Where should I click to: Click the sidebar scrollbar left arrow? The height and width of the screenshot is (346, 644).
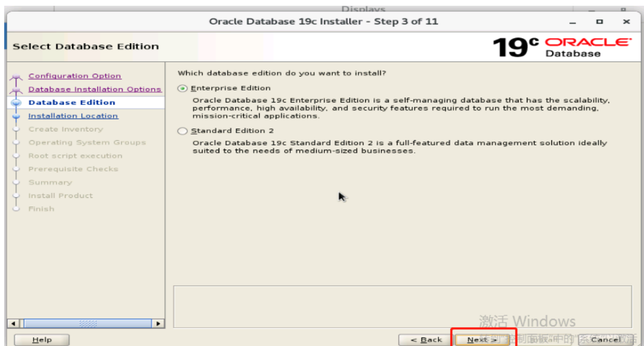tap(14, 323)
